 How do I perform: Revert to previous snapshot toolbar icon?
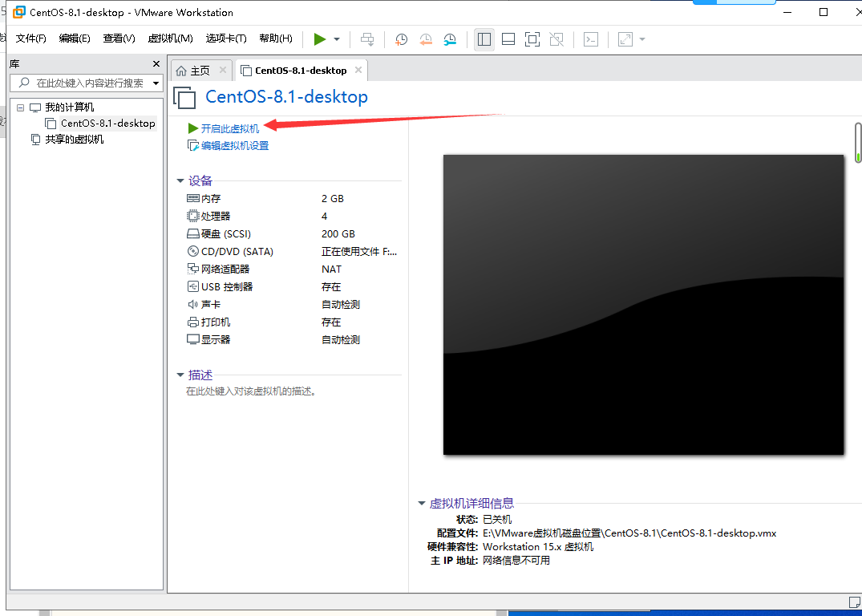point(426,39)
